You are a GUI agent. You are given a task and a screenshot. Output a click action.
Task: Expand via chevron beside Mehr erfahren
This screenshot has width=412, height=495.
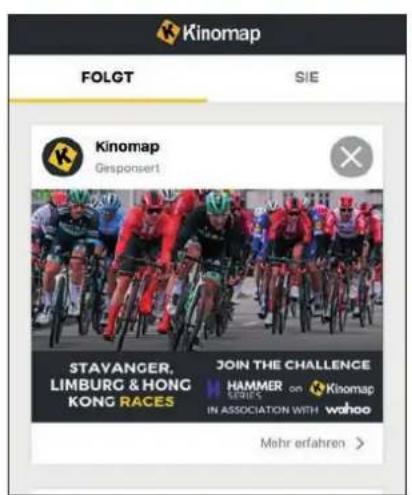click(x=360, y=443)
